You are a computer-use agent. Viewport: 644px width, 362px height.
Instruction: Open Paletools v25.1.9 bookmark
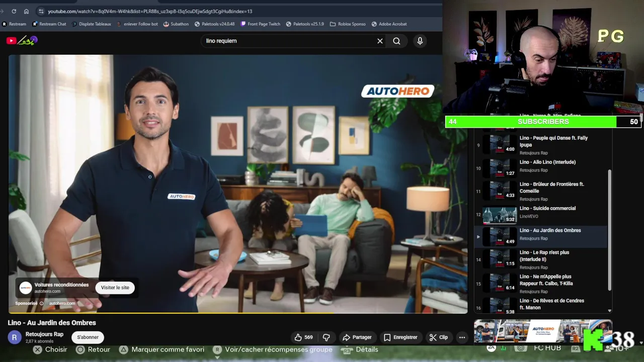305,24
